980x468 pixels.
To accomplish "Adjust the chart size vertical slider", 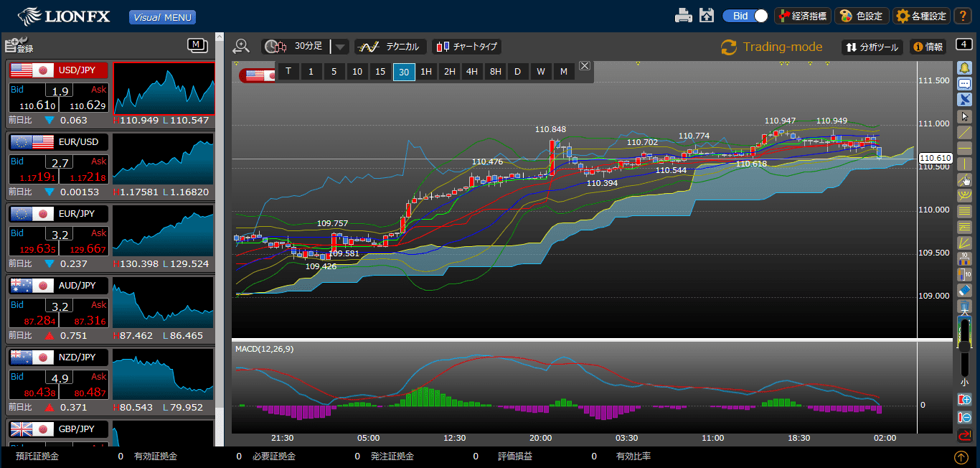I will pos(964,346).
